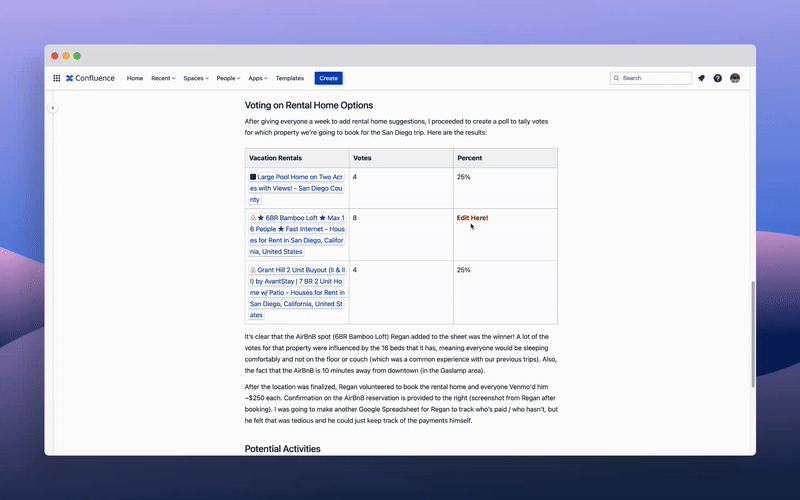800x500 pixels.
Task: Click the blue Create button
Action: (329, 78)
